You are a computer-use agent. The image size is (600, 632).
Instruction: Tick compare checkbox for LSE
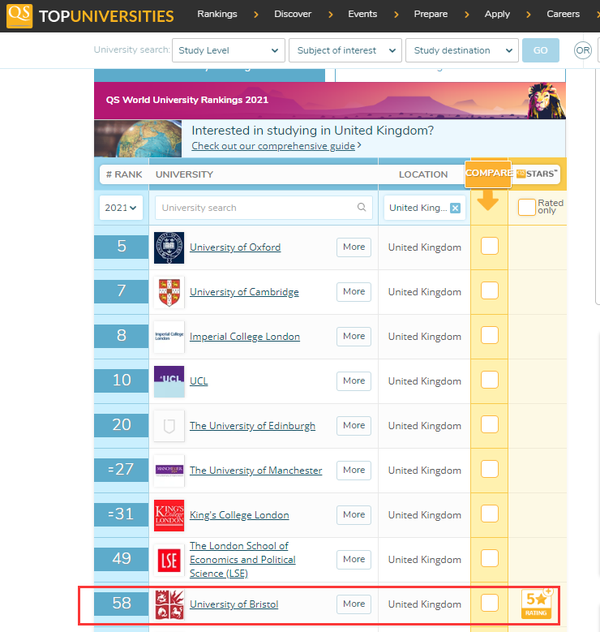490,558
